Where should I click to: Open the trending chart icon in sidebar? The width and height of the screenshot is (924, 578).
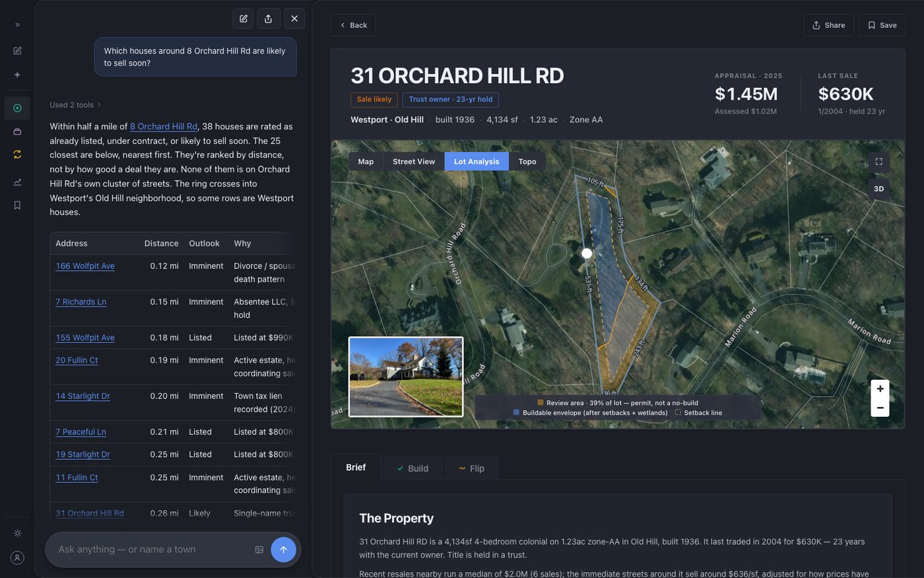(x=17, y=182)
